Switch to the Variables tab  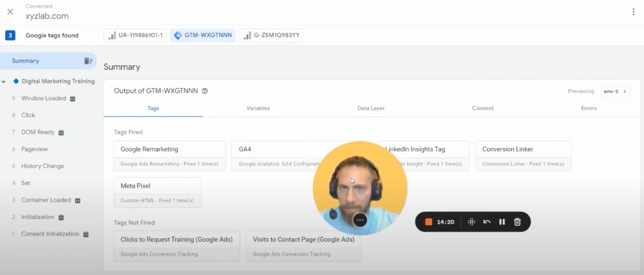coord(258,108)
